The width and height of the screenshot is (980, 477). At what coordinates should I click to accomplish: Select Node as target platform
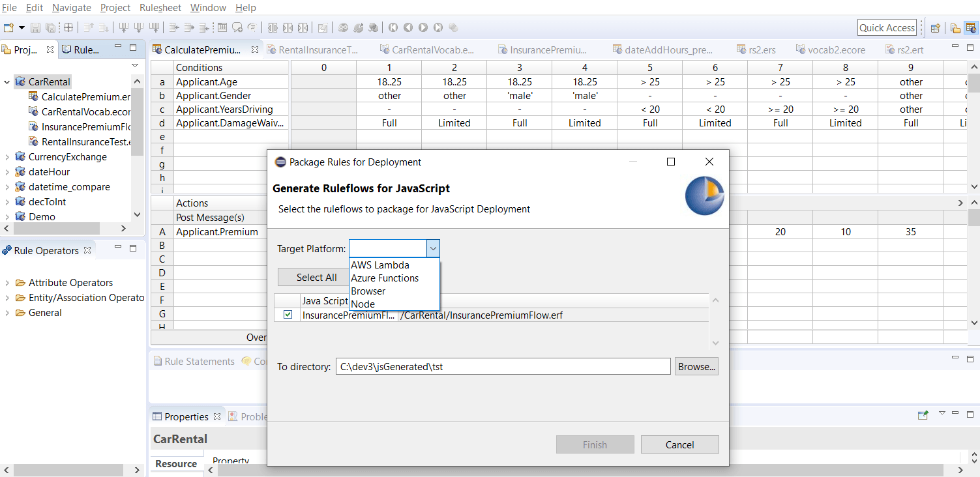click(x=363, y=304)
